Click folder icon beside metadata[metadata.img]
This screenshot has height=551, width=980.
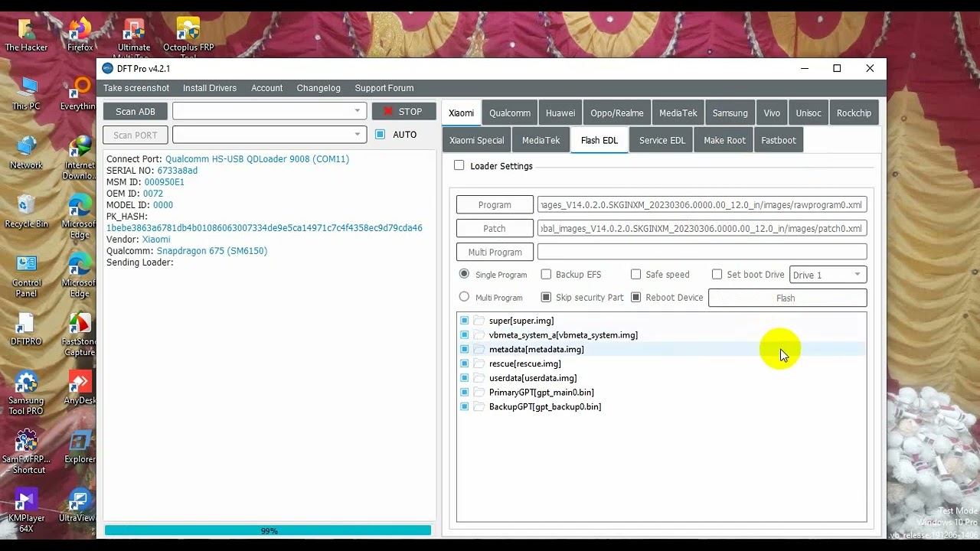tap(479, 350)
